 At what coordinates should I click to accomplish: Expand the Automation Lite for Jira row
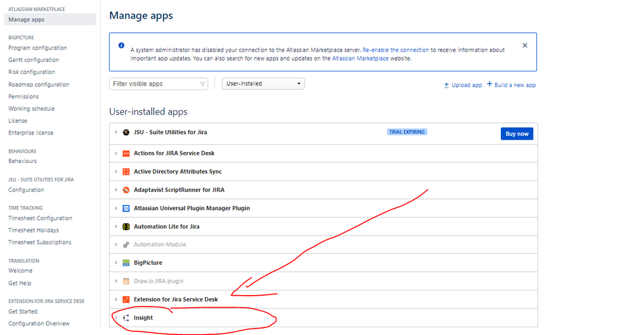point(116,227)
